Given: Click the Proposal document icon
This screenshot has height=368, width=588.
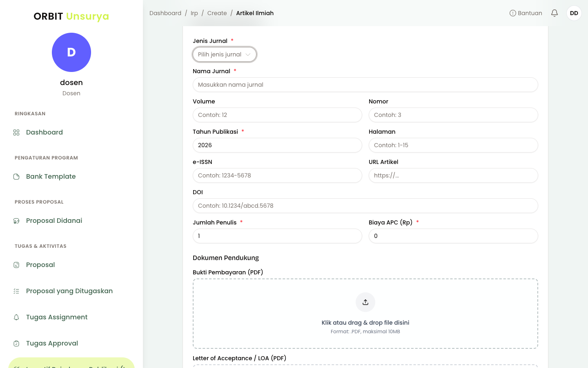Looking at the screenshot, I should 16,265.
